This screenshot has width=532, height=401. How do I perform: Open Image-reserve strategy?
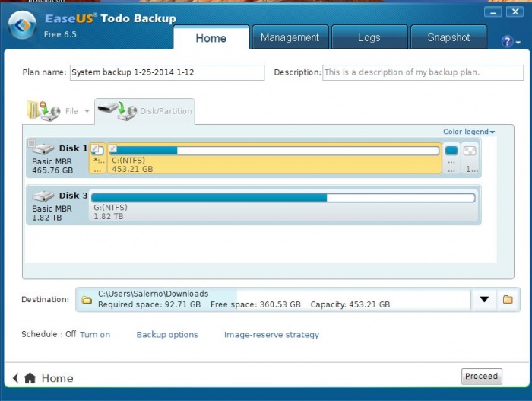coord(271,335)
